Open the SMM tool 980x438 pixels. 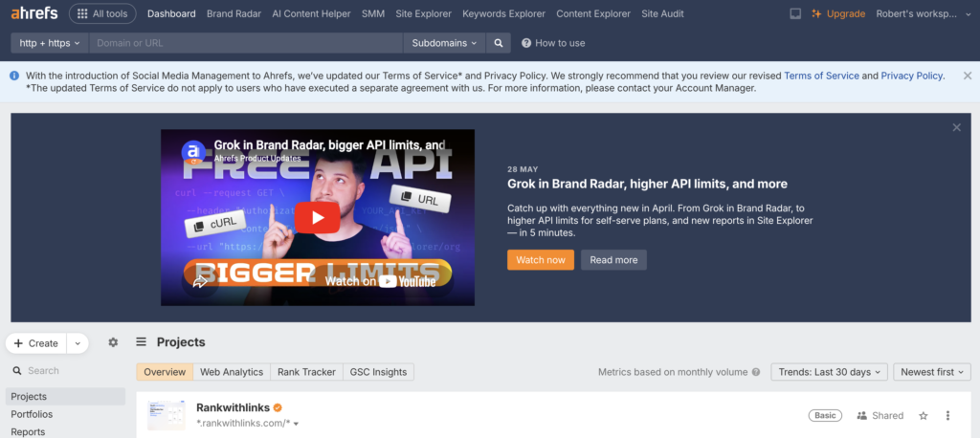(x=373, y=13)
